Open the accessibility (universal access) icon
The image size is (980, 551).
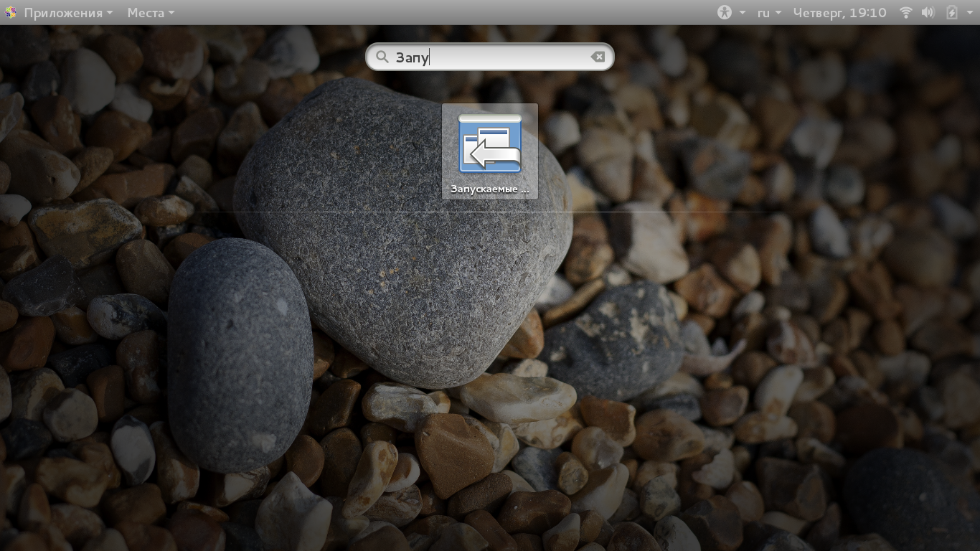725,12
